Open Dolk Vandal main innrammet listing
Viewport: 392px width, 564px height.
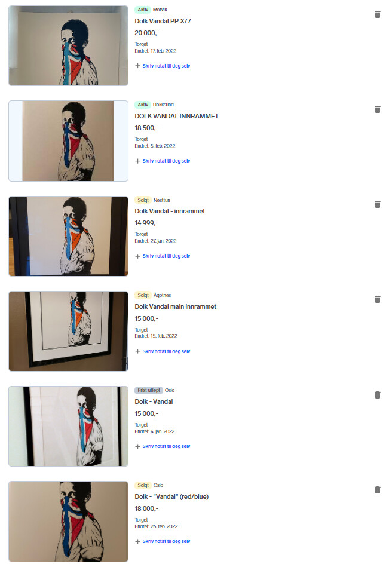(176, 306)
